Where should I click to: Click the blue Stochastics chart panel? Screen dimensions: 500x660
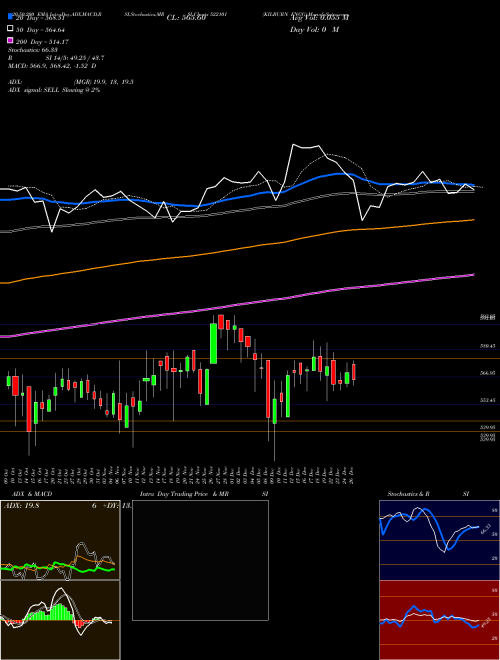click(x=439, y=540)
